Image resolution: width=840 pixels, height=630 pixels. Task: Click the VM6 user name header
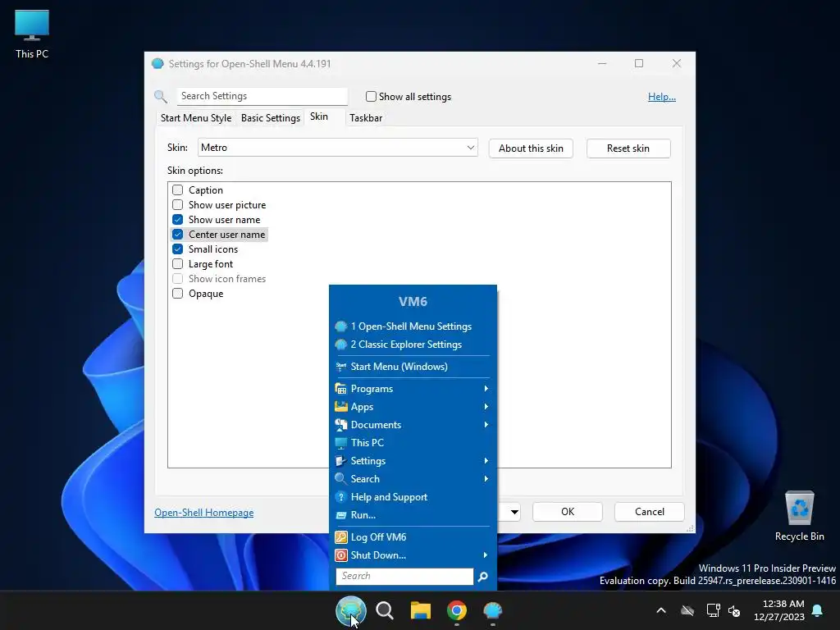pos(413,302)
